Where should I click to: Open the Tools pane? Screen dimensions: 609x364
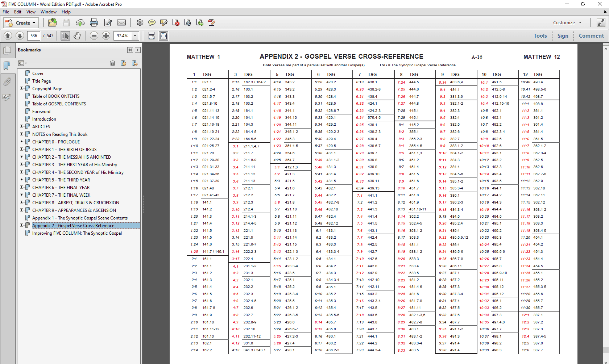pos(540,35)
